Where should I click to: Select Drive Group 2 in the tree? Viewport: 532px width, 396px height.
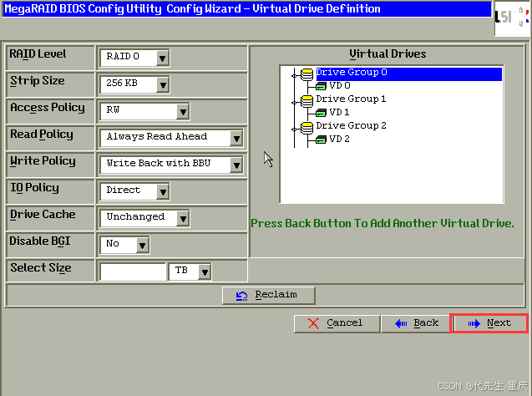click(351, 126)
